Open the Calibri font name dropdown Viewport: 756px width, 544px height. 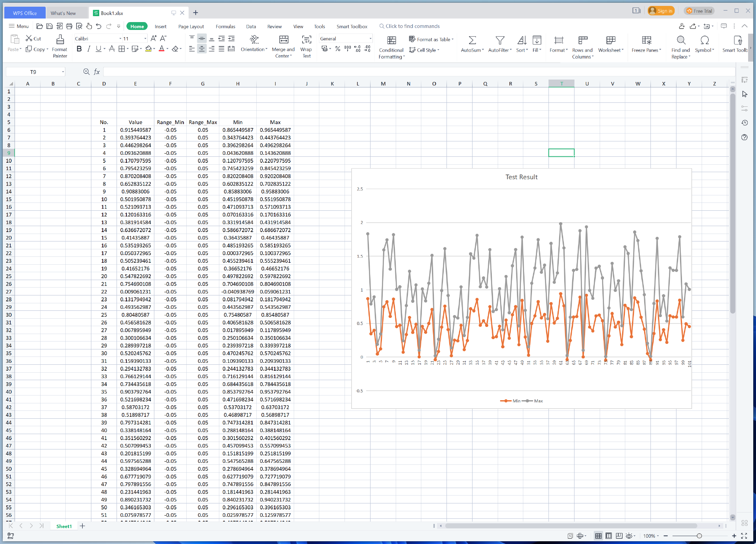tap(120, 39)
